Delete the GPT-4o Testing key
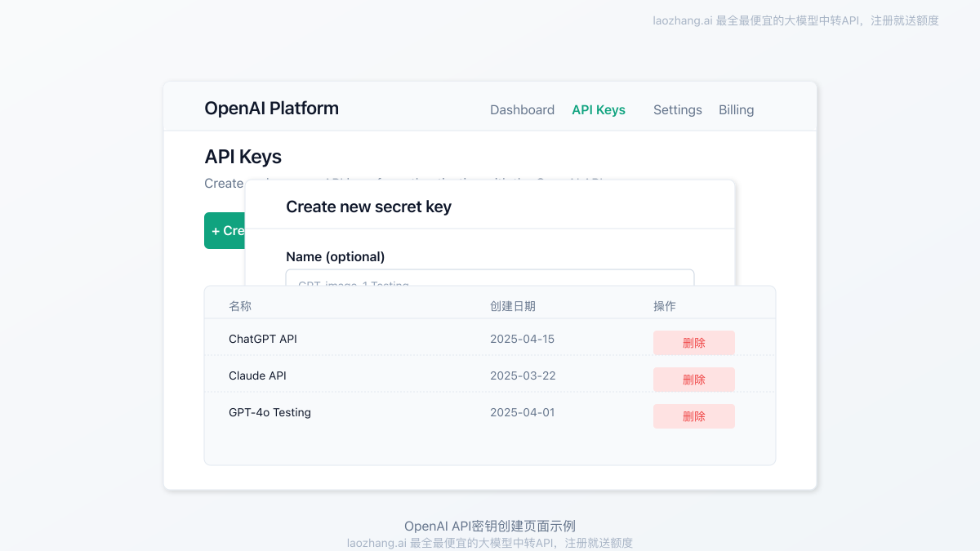The height and width of the screenshot is (551, 980). tap(694, 416)
